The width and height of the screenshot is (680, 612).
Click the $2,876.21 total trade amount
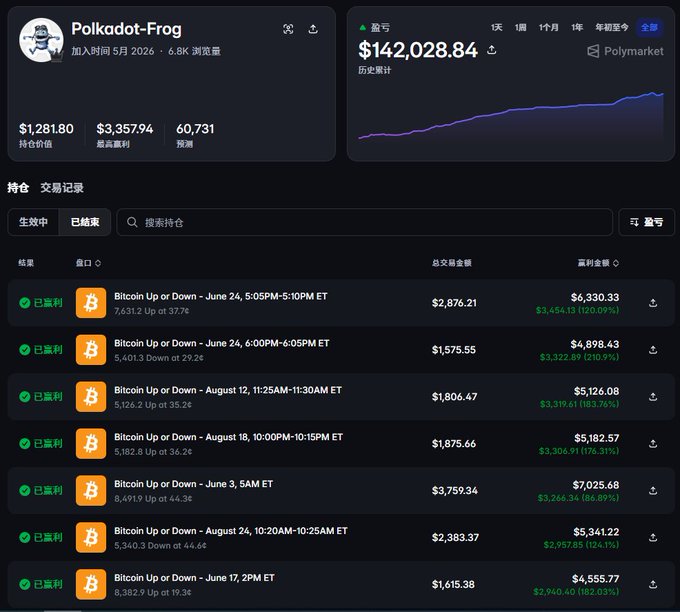coord(454,303)
